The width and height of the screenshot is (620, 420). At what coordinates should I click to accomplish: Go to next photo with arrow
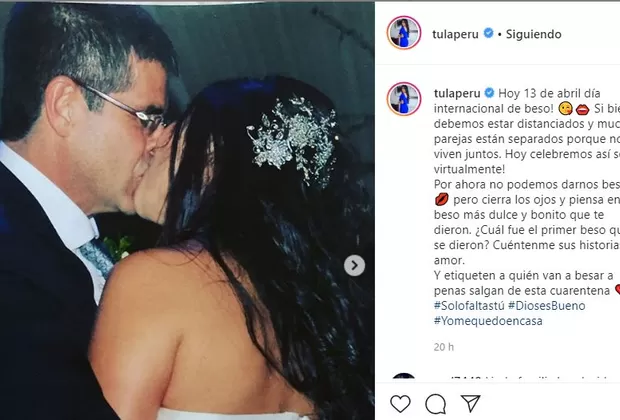point(354,266)
